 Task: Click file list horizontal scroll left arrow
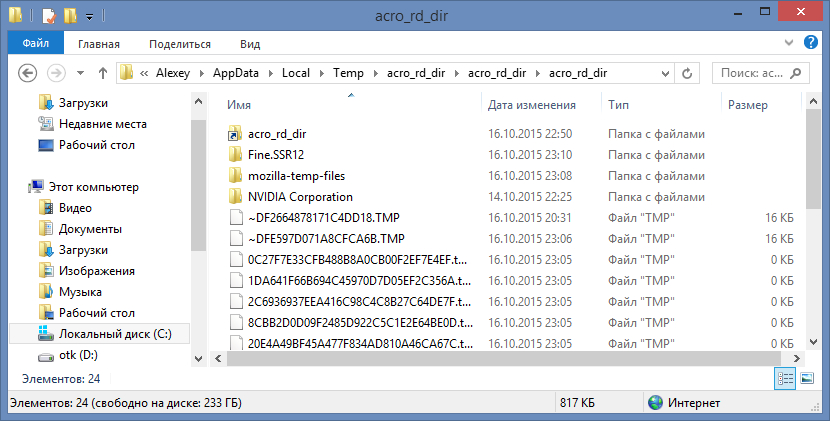218,359
